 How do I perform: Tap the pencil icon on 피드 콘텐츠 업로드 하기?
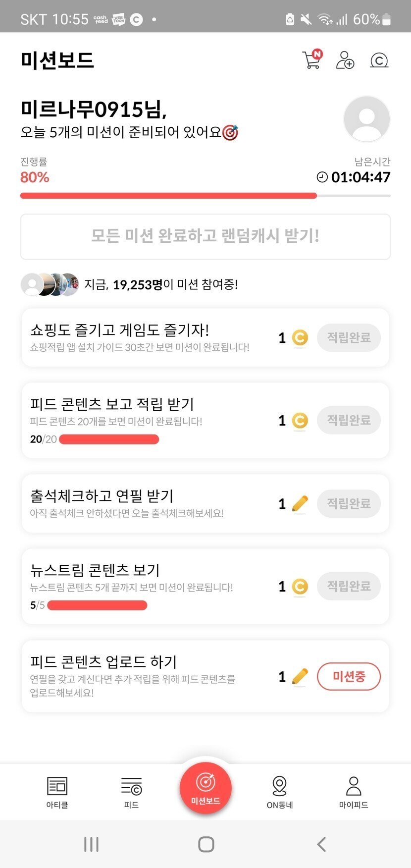coord(300,676)
